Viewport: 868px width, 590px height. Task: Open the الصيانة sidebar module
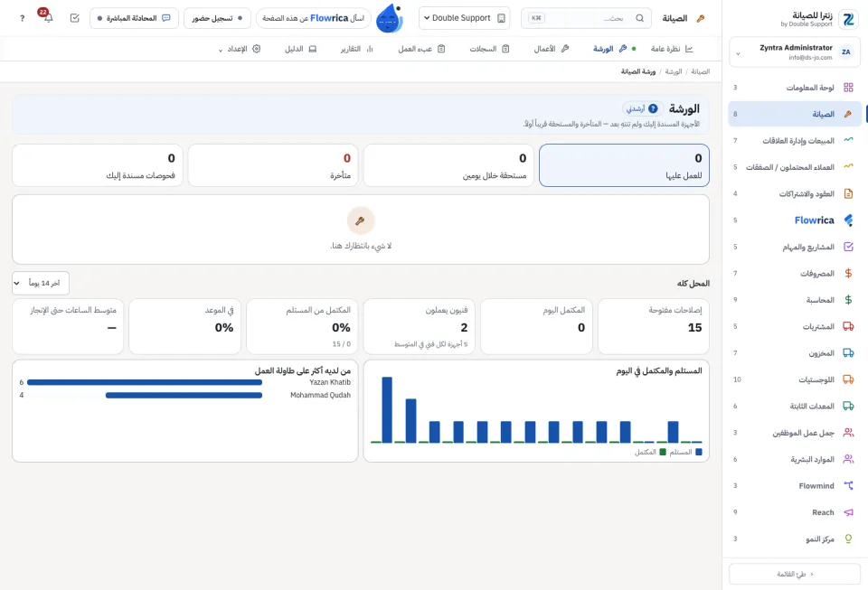click(795, 114)
